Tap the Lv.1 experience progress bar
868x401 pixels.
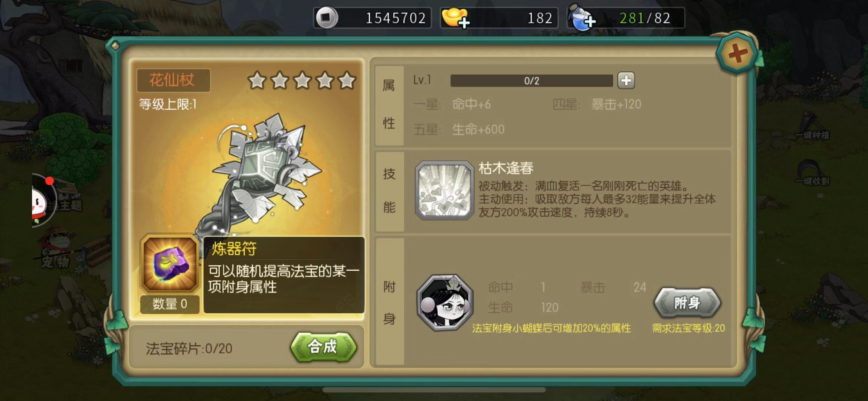tap(531, 81)
